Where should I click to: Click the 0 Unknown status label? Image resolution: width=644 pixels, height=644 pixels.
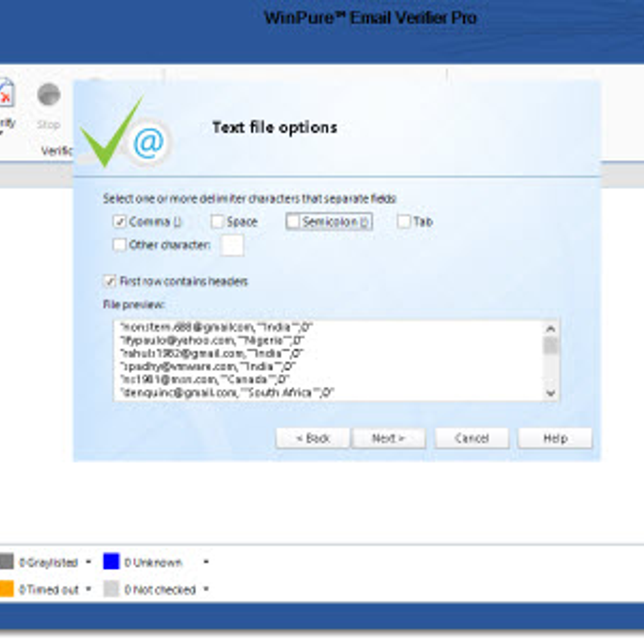153,562
